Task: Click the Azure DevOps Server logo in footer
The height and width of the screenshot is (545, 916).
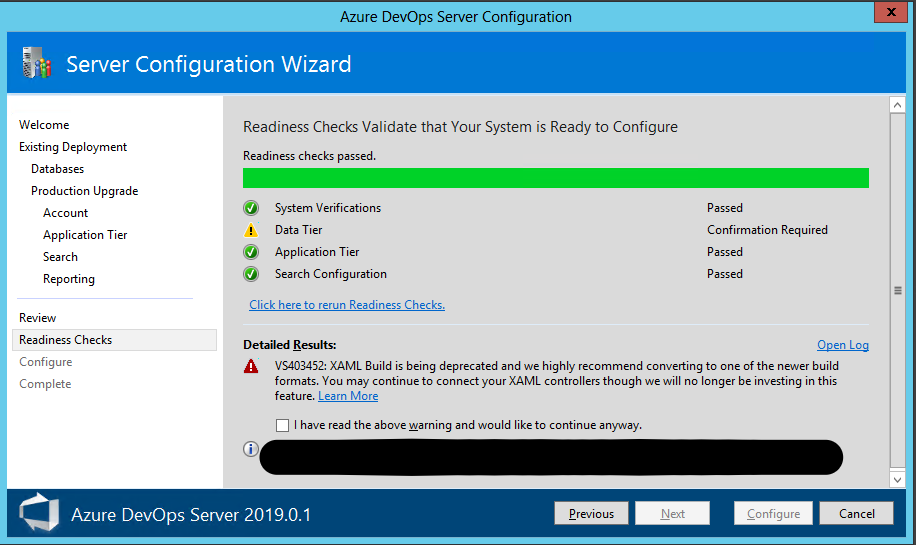Action: 39,514
